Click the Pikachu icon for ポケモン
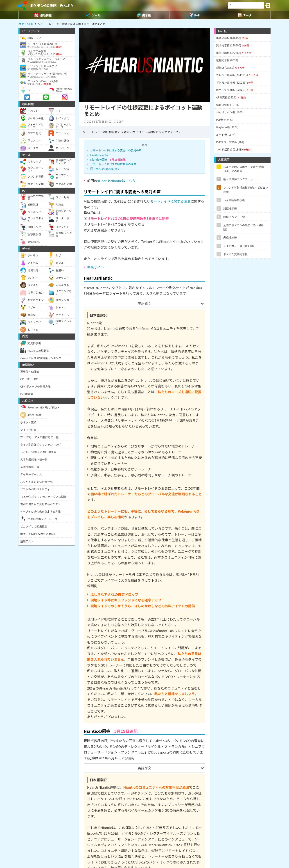 [x=23, y=255]
